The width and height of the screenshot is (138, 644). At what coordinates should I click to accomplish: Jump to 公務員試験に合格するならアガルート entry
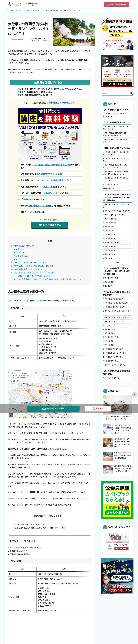click(x=28, y=269)
